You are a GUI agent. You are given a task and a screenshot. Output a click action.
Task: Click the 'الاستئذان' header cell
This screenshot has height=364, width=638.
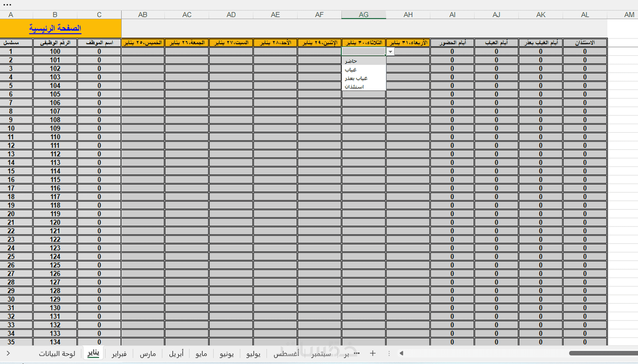tap(585, 43)
